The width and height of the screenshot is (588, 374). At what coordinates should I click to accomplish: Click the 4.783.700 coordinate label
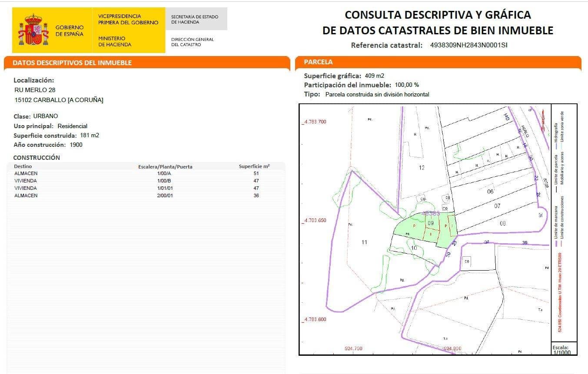tap(314, 122)
